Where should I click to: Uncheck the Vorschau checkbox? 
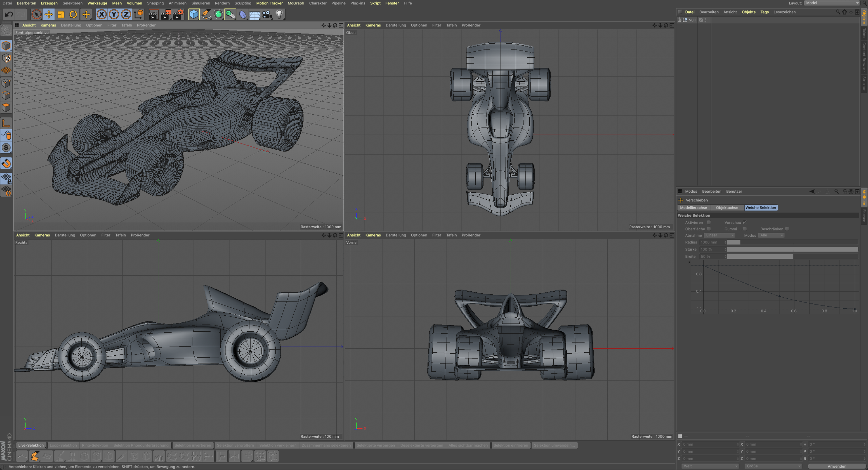[x=745, y=222]
